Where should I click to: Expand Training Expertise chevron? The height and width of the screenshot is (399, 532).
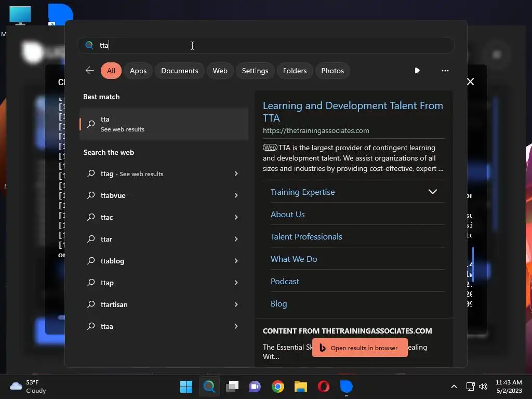433,192
